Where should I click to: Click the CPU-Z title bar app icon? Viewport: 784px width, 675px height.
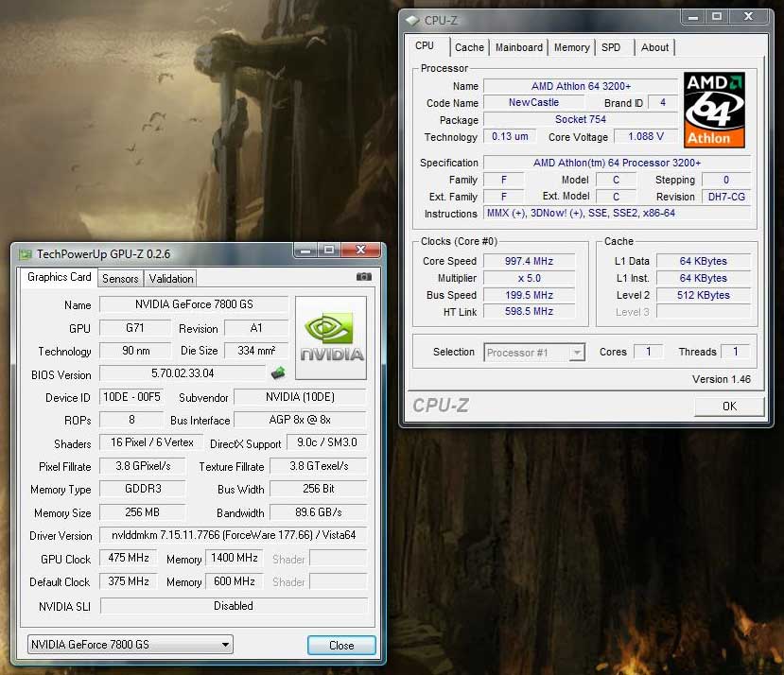(412, 21)
